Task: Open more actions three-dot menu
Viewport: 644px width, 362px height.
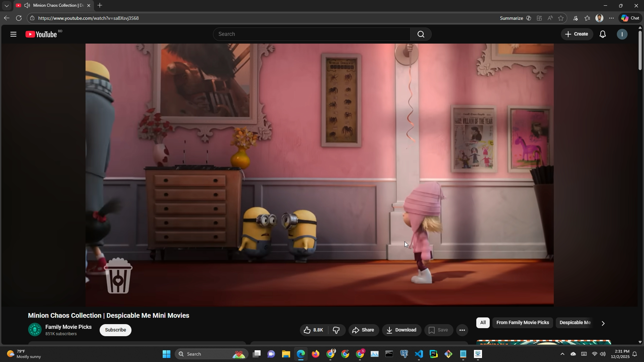Action: click(462, 330)
